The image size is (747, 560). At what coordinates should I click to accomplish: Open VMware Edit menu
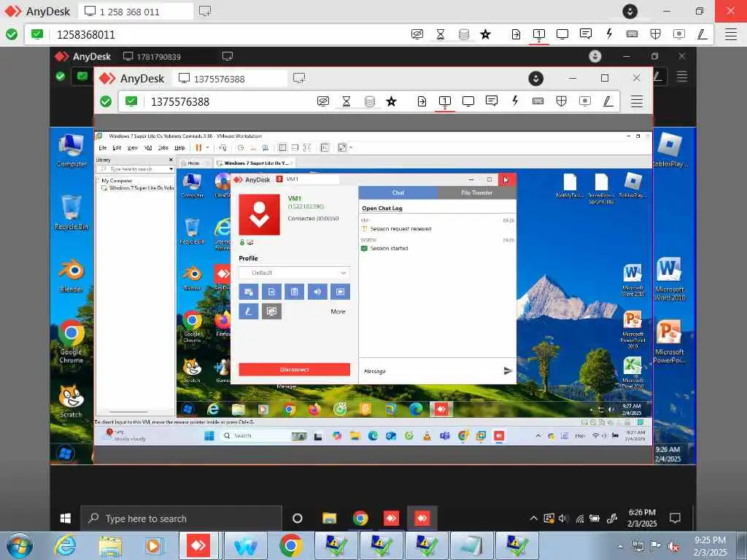coord(117,147)
